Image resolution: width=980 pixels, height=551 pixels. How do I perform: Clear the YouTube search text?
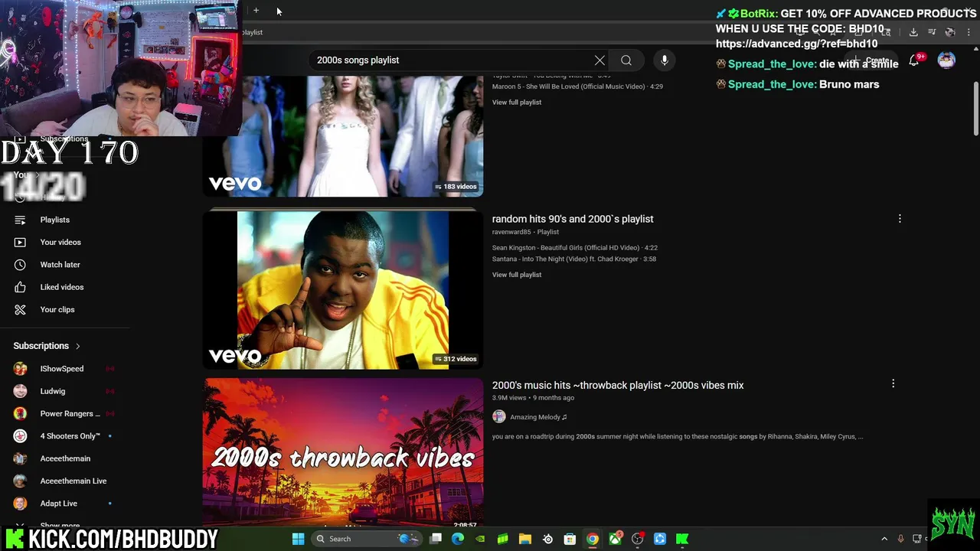point(599,60)
